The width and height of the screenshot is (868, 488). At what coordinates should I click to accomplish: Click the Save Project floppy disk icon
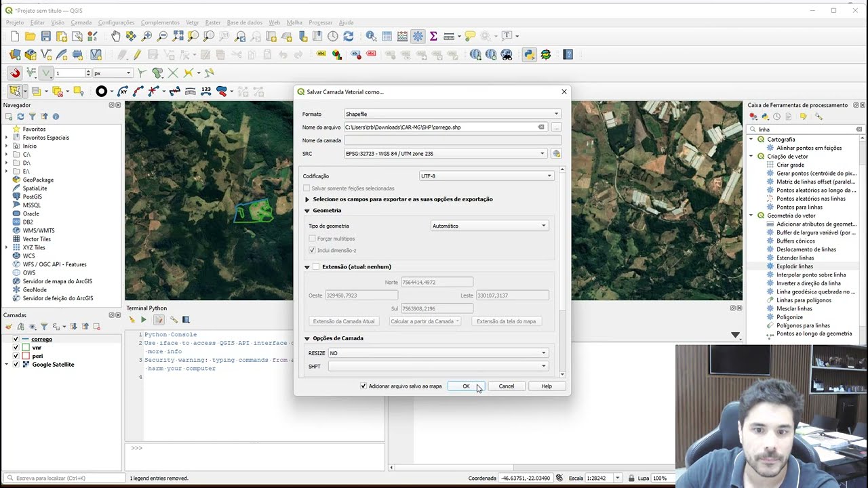45,36
